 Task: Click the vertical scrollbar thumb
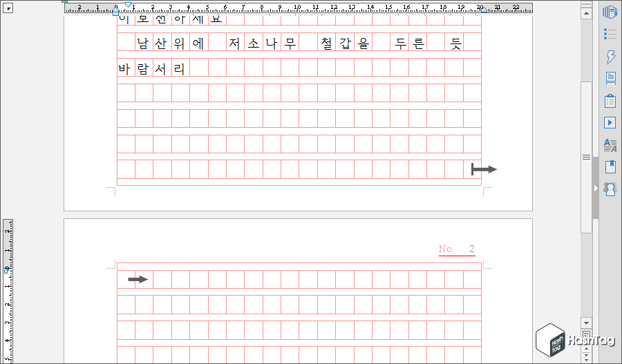(x=586, y=157)
